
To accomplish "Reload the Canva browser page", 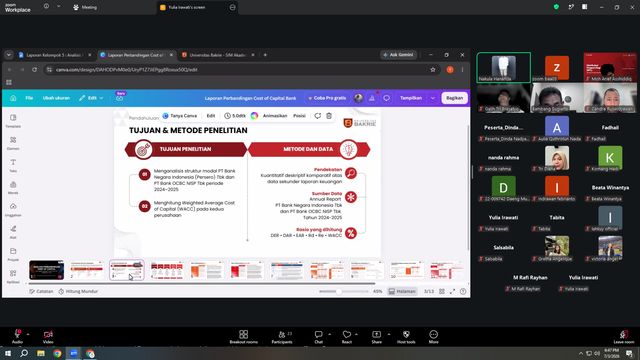I will [35, 70].
